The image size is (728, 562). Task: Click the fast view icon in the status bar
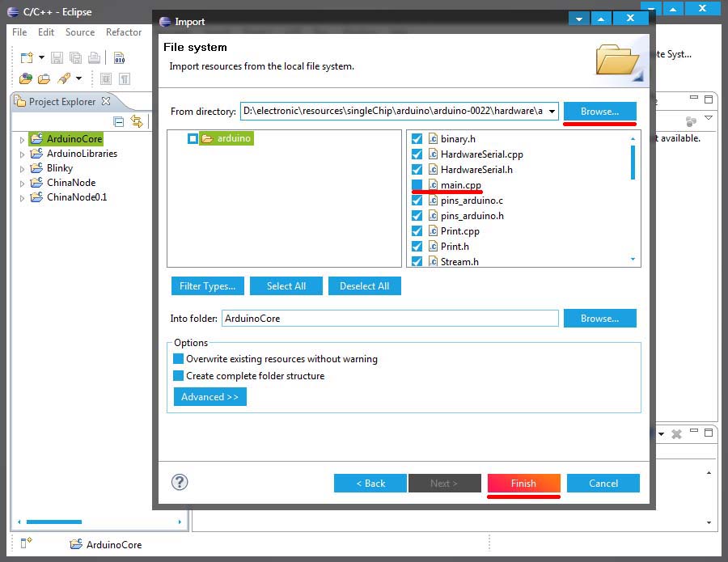[26, 543]
